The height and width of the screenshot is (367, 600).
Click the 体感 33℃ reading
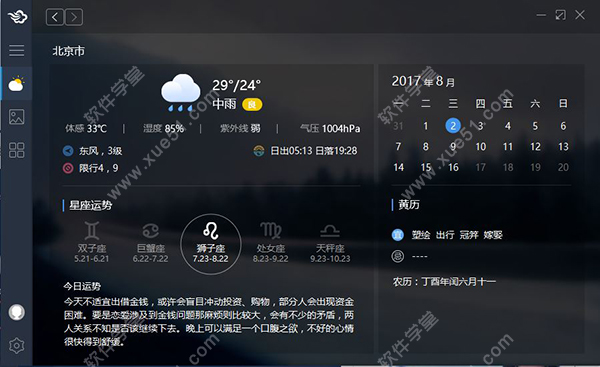click(86, 129)
